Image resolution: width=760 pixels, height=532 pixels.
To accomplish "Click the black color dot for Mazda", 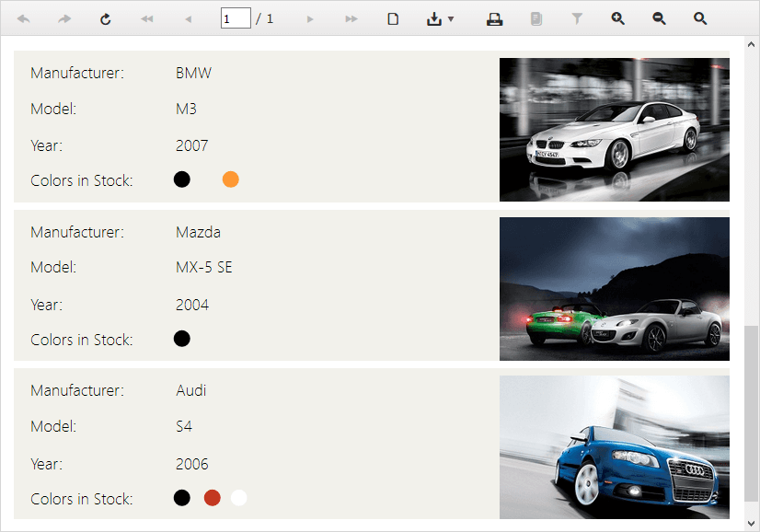I will [x=182, y=339].
